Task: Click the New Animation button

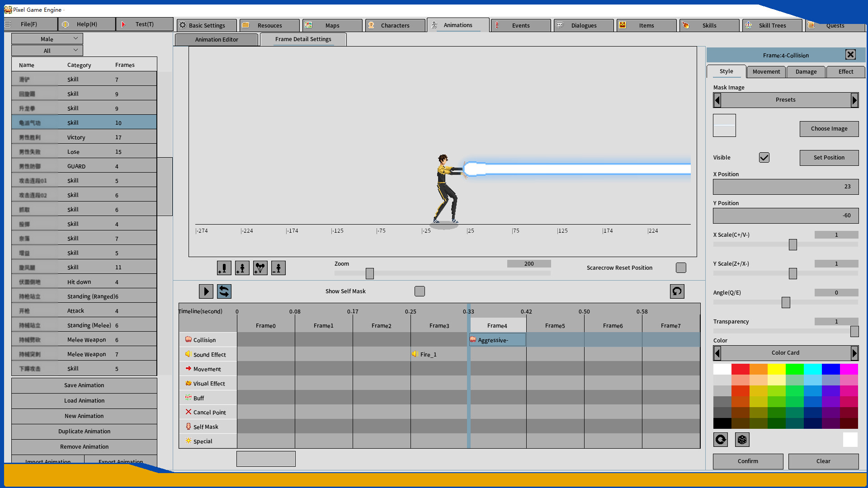Action: [84, 416]
